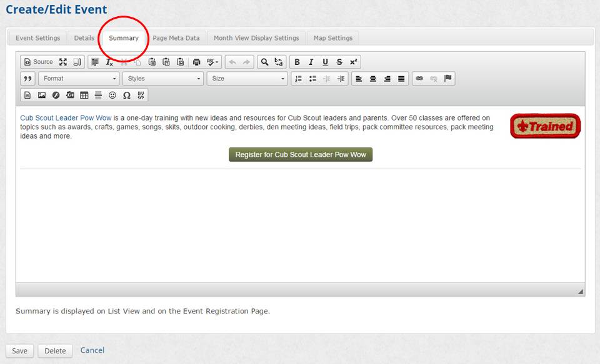Click the Source view button
The image size is (600, 364).
pyautogui.click(x=38, y=62)
